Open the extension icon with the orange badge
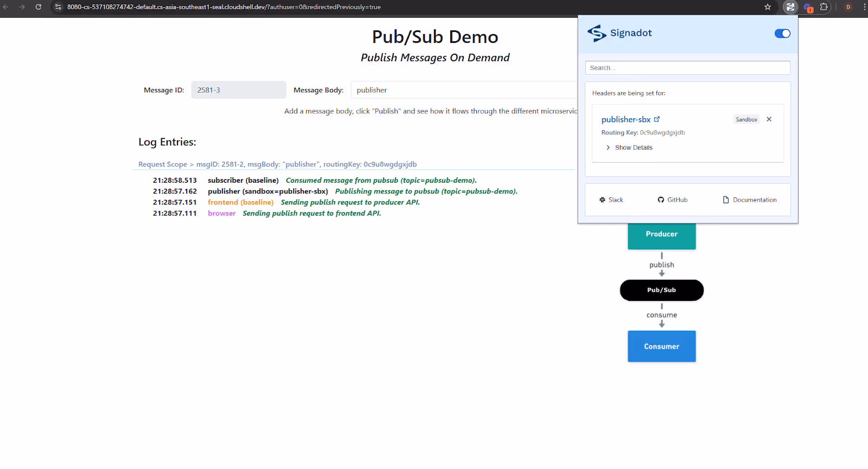Image resolution: width=868 pixels, height=469 pixels. tap(808, 8)
